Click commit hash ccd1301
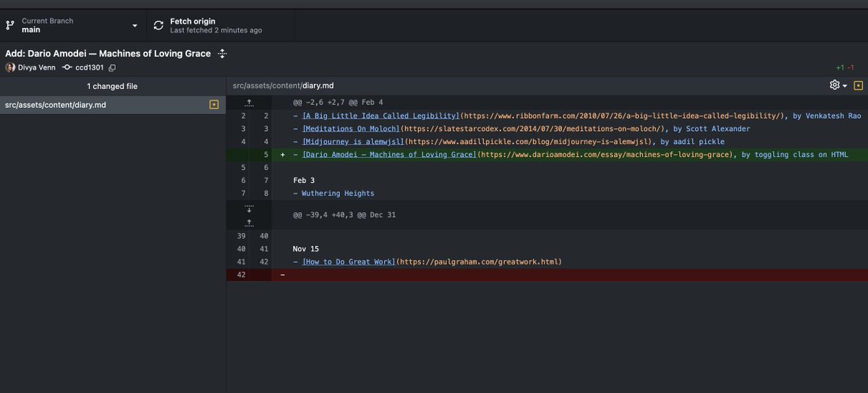 [89, 67]
